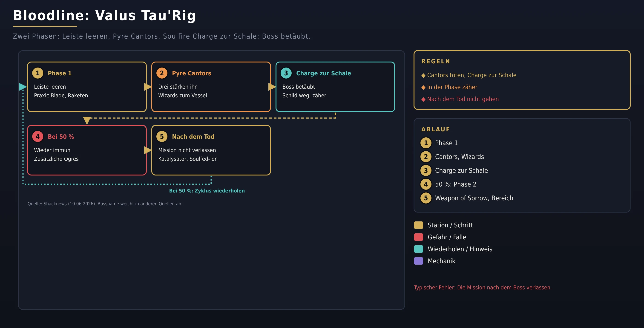
Task: Click the step 5 badge on Nach dem Tod card
Action: tap(162, 136)
